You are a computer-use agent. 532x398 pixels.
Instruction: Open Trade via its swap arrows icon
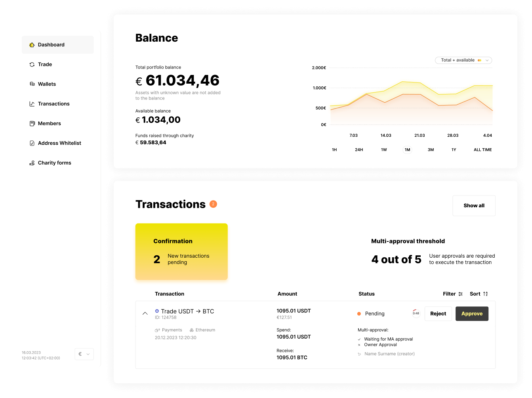[32, 64]
